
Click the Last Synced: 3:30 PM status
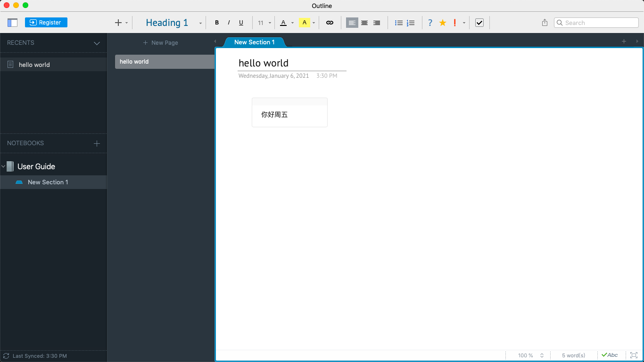[40, 356]
